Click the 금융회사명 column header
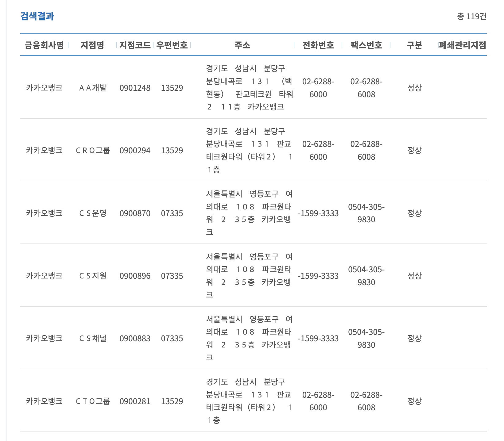This screenshot has height=441, width=504. pos(44,45)
